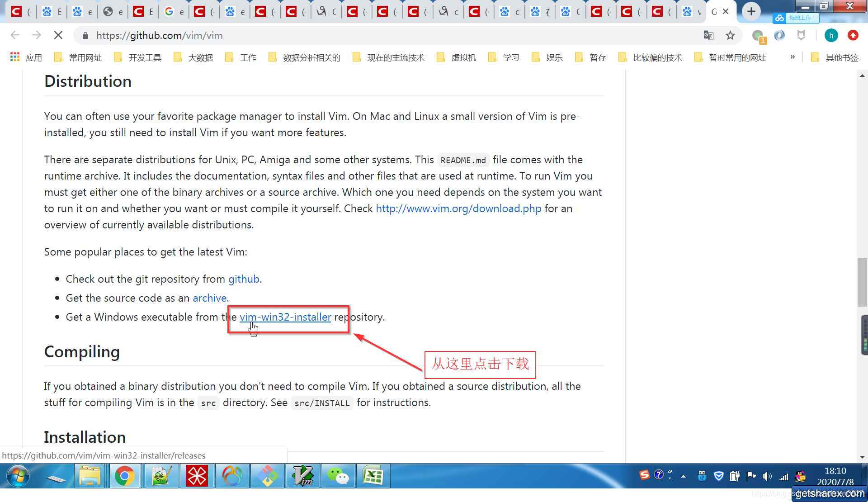Image resolution: width=868 pixels, height=502 pixels.
Task: Open the vim.org download.php link
Action: point(458,208)
